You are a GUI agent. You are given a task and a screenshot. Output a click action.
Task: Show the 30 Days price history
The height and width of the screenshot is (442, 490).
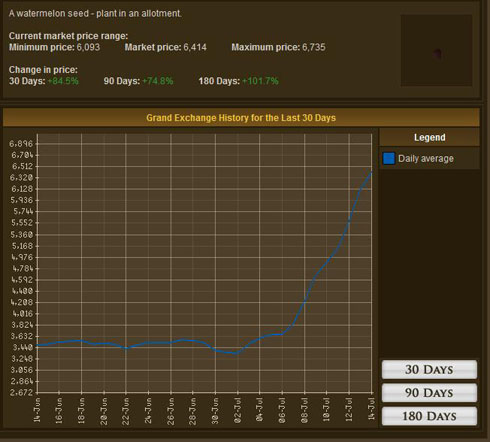click(x=429, y=369)
